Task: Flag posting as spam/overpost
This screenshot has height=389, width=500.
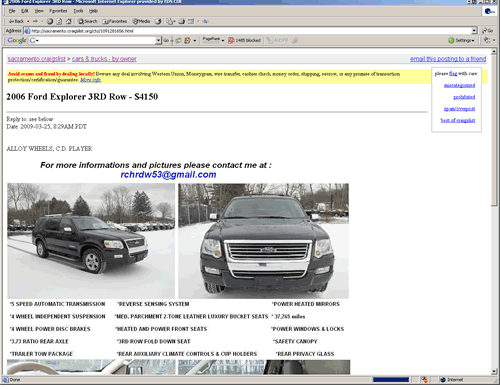Action: tap(459, 109)
